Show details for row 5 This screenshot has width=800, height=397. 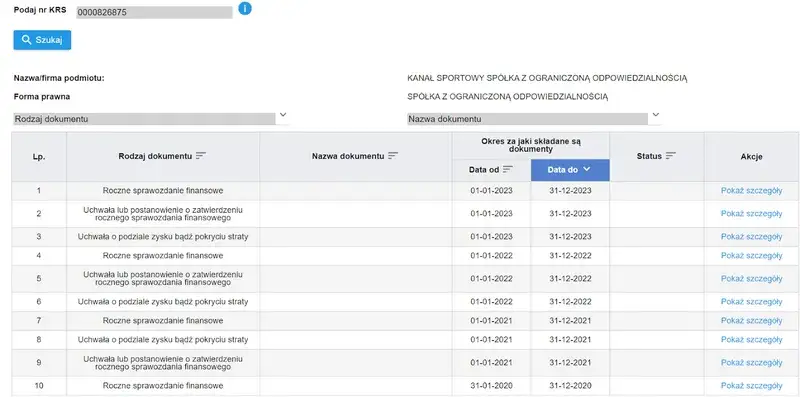point(751,279)
